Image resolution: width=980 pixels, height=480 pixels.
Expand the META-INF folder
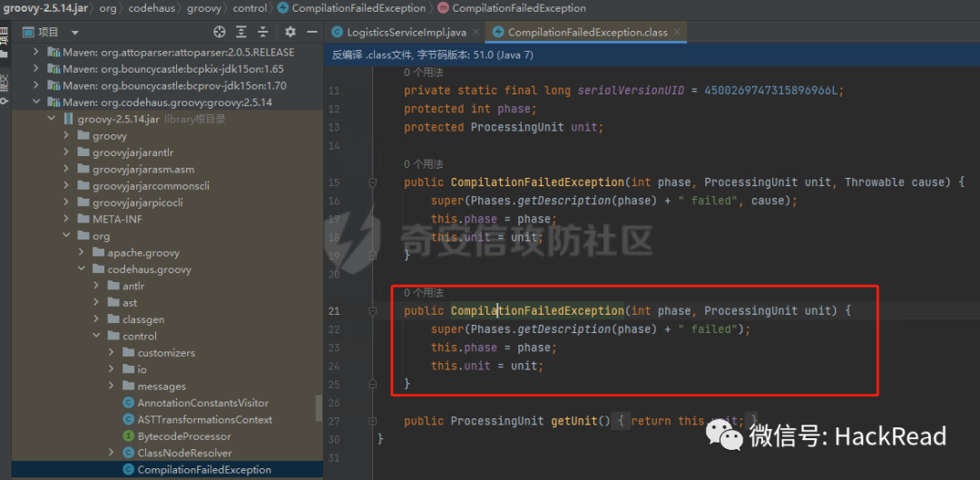click(x=66, y=220)
